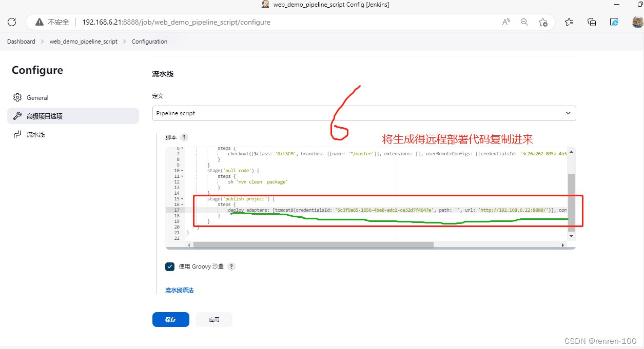644x349 pixels.
Task: Add this page to favorites star icon
Action: [543, 22]
